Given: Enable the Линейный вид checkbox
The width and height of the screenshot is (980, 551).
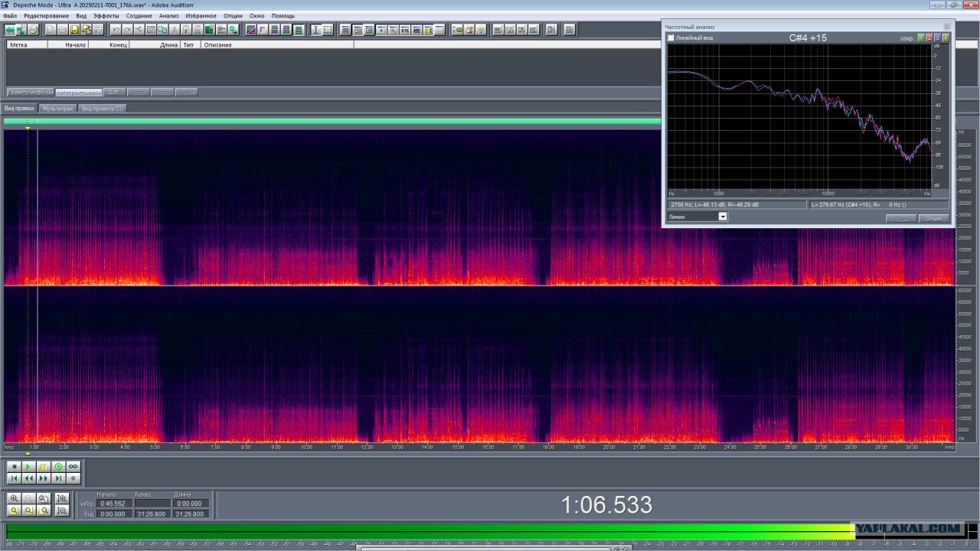Looking at the screenshot, I should coord(671,37).
